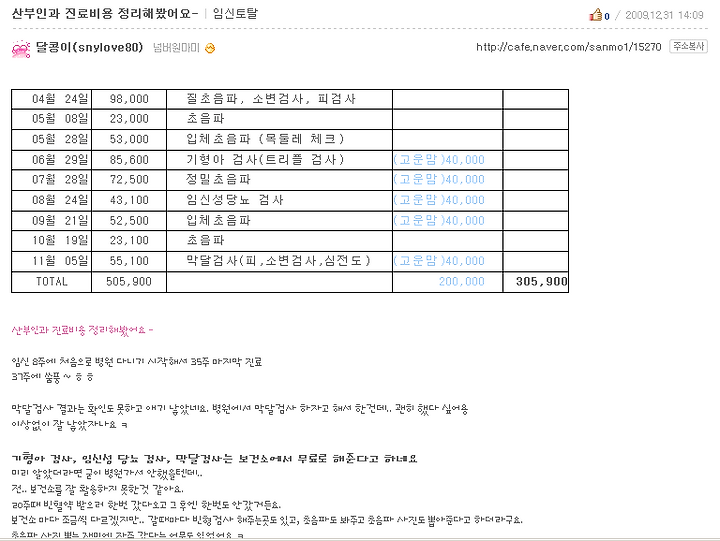This screenshot has height=541, width=720.
Task: Click (고운맘)40,000 in the 06월 29일 row
Action: pyautogui.click(x=439, y=160)
